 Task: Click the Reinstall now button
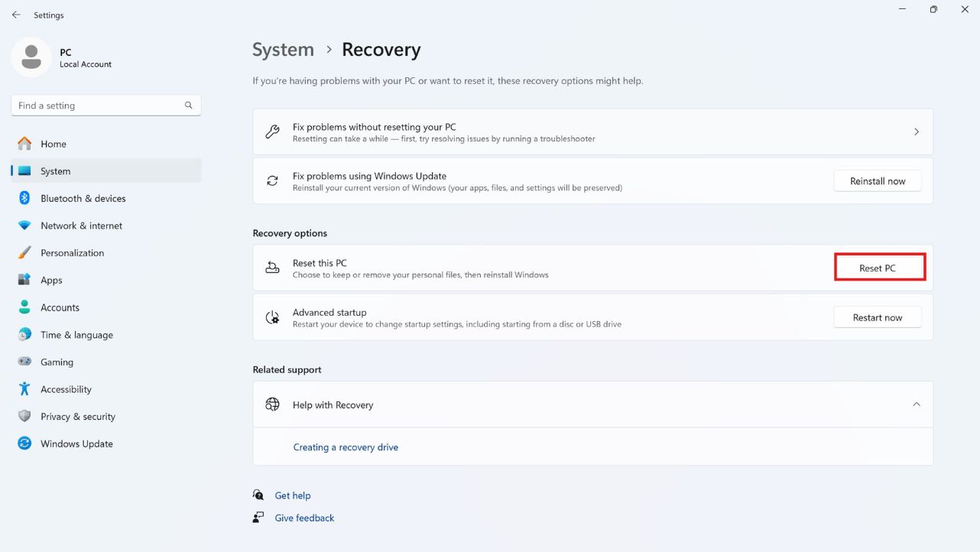pos(878,181)
